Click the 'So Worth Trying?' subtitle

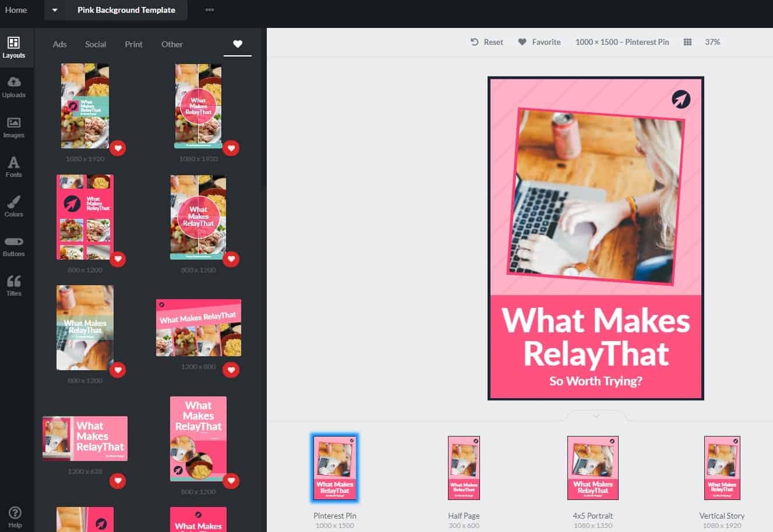(x=596, y=381)
